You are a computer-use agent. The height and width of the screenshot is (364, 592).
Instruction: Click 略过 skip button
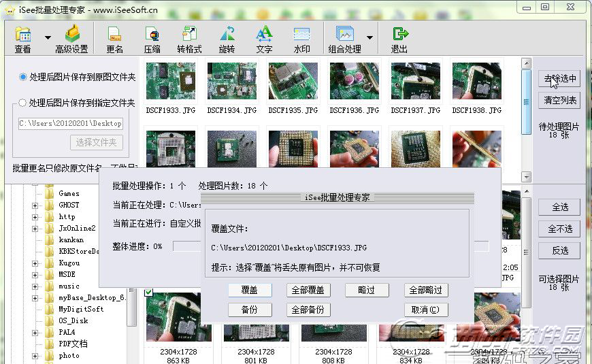[367, 290]
